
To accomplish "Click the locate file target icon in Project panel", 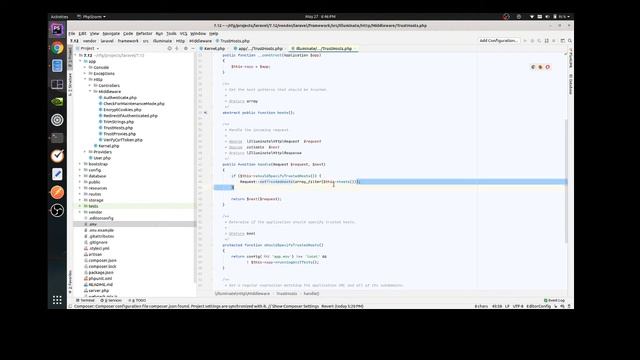I will [x=169, y=48].
